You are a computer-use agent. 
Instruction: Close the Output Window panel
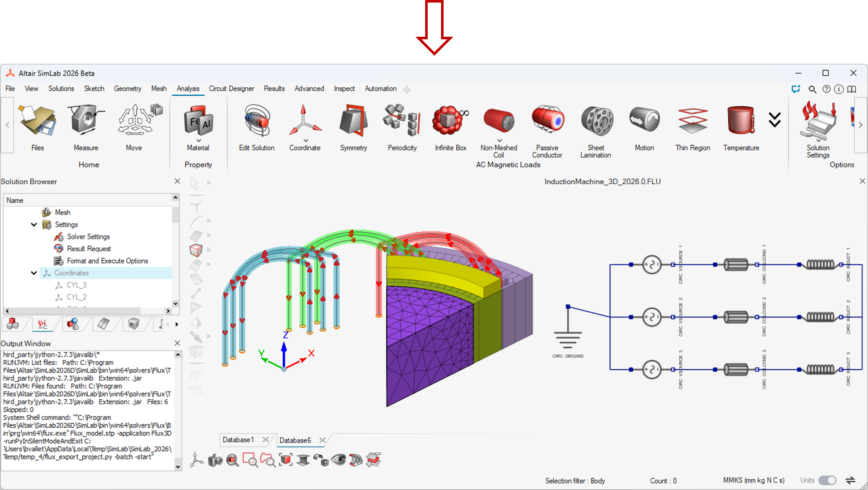tap(177, 343)
